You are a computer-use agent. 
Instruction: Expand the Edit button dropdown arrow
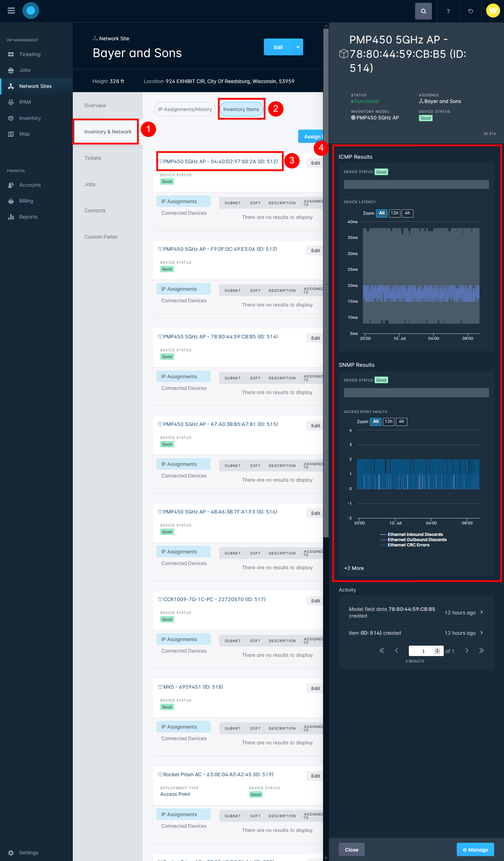click(x=298, y=47)
